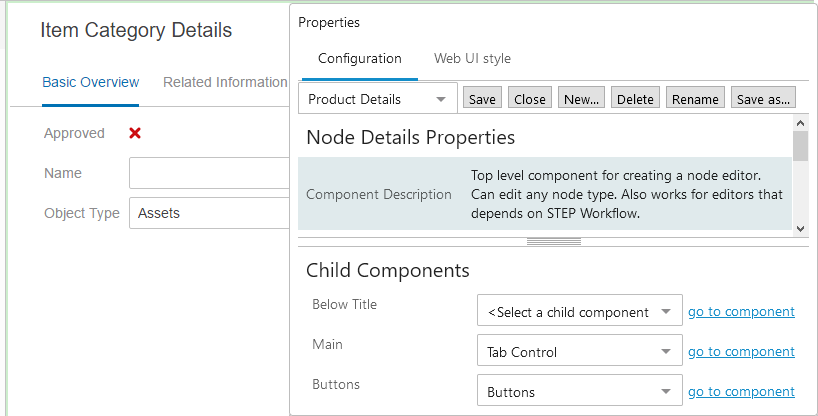
Task: Follow go to component link for Main
Action: tap(741, 352)
